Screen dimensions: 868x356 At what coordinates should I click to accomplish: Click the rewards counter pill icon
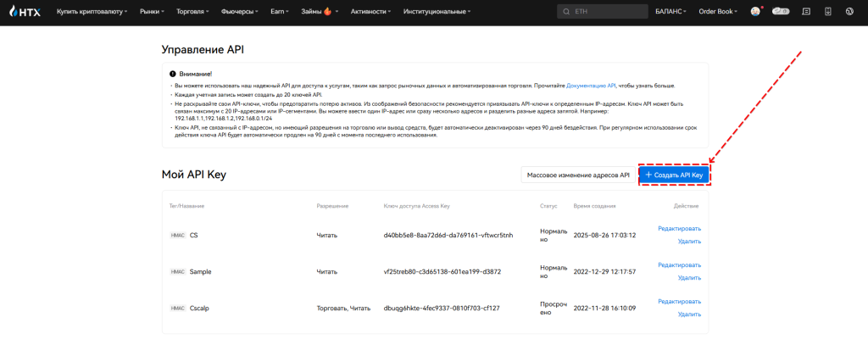pyautogui.click(x=781, y=12)
